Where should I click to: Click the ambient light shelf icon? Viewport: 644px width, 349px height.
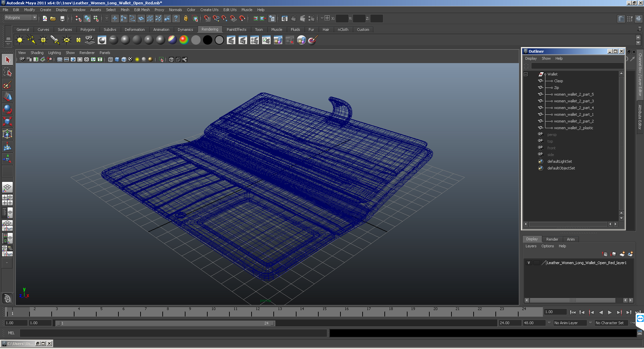[x=20, y=40]
